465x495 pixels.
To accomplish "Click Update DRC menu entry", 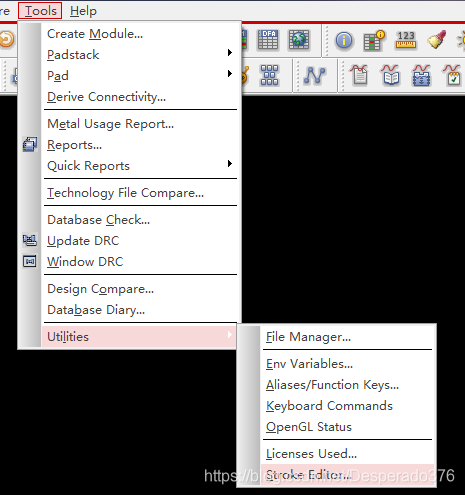I will pos(140,241).
